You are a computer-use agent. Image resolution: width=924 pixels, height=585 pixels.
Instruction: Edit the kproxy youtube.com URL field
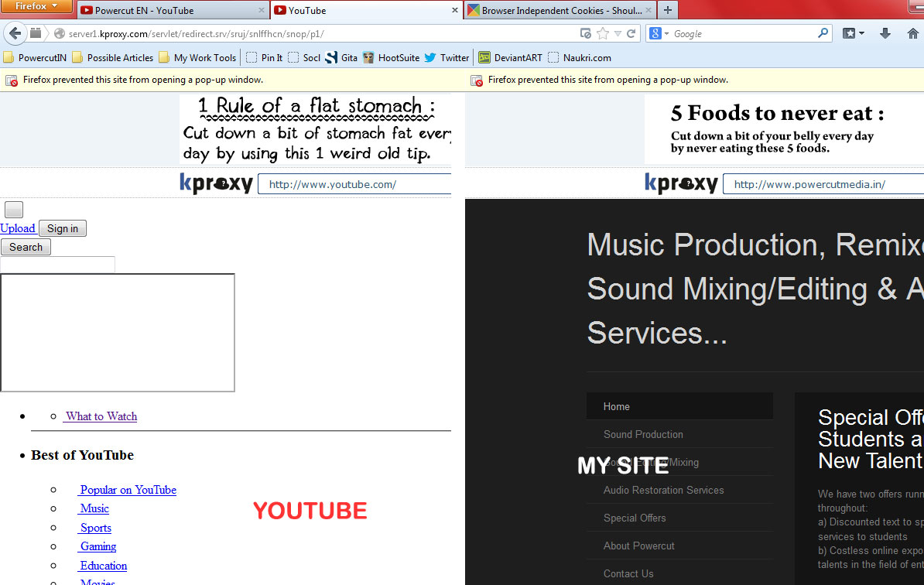pyautogui.click(x=354, y=184)
